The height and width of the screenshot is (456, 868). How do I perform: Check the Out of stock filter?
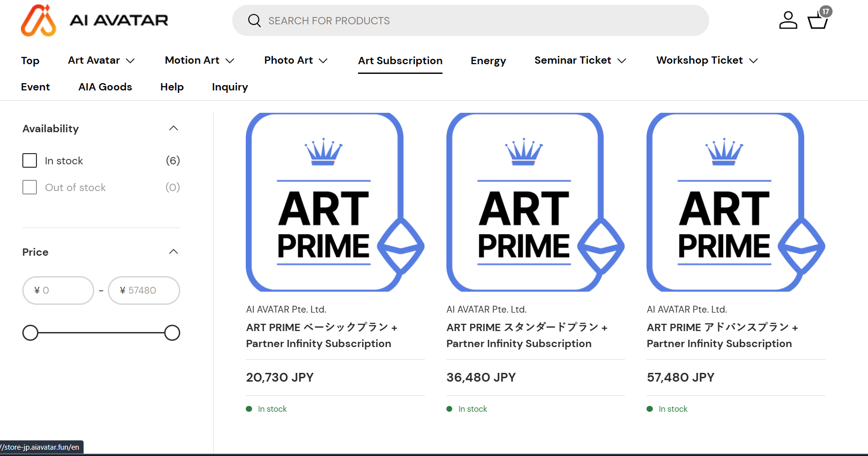pos(30,187)
